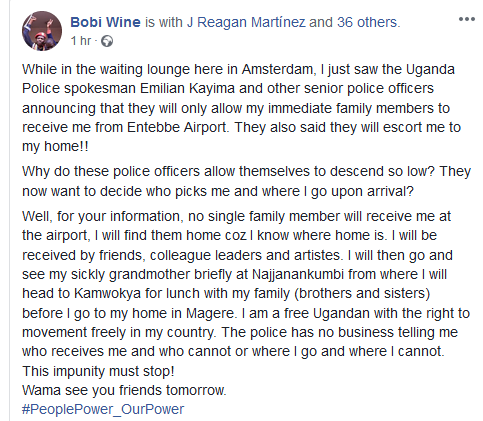Viewport: 483px width, 421px height.
Task: Click the line 'Wama see you friends tomorrow.'
Action: pos(124,390)
